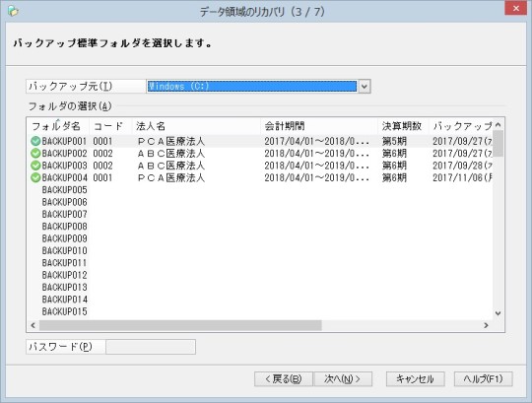The height and width of the screenshot is (403, 532).
Task: Click the パスワード input field
Action: (x=151, y=347)
